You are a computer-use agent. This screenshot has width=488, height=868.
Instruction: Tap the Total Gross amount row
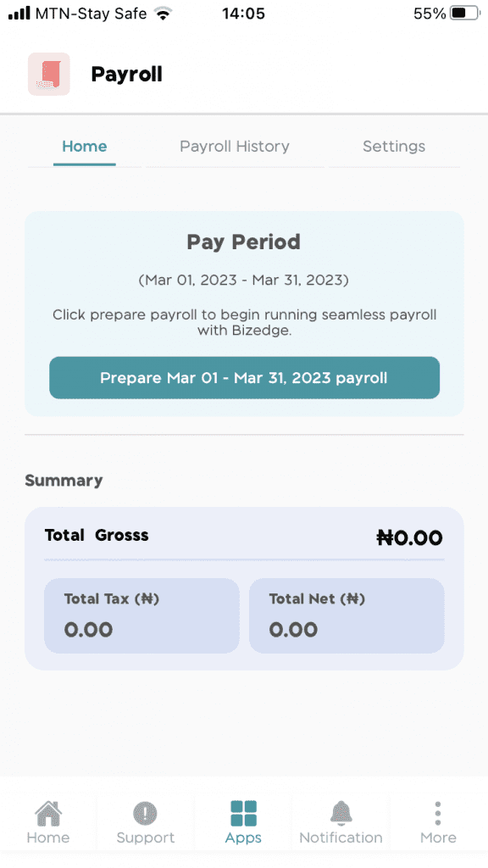(x=243, y=537)
